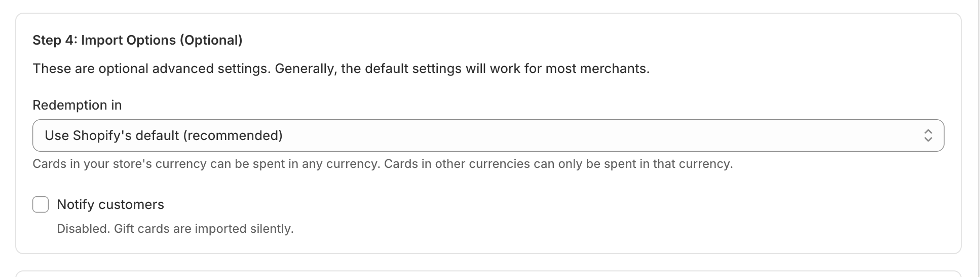This screenshot has height=277, width=980.
Task: Click the "(recommended)" text in select box
Action: 233,135
